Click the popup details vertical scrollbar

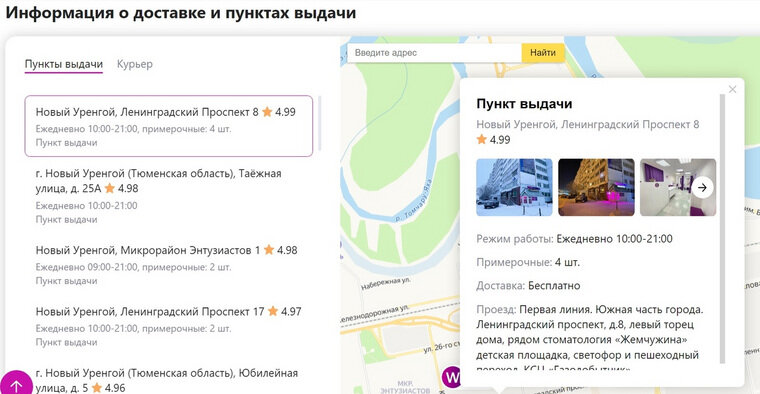(723, 228)
